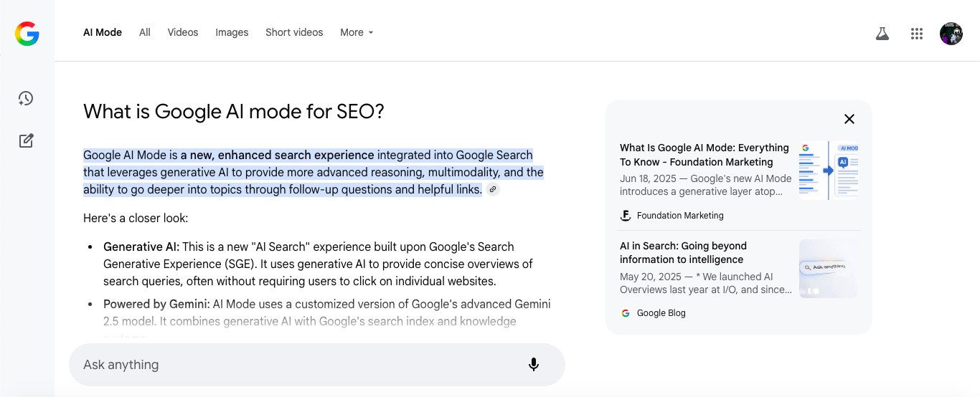Click the May 20, 2025 snippet text
980x397 pixels.
tap(706, 283)
